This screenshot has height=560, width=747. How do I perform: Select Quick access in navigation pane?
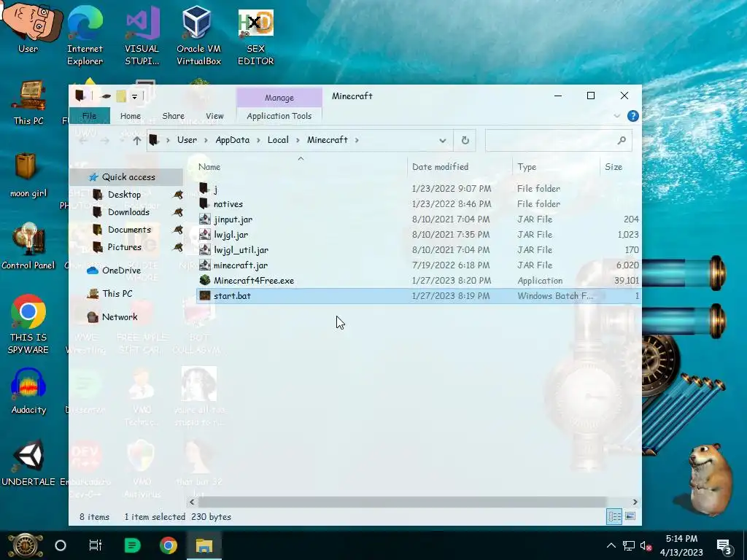click(128, 176)
